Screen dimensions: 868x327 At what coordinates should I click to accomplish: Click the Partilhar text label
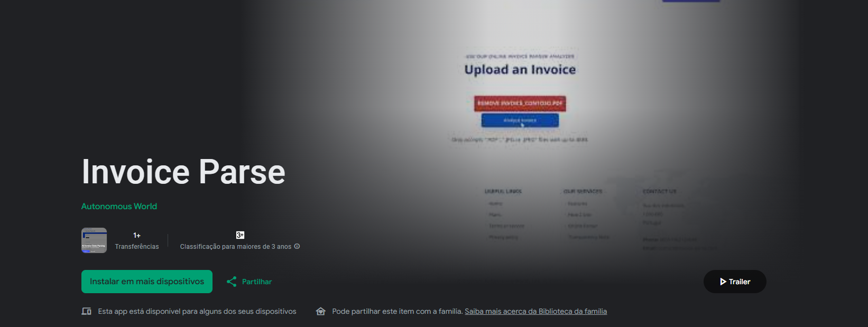(x=257, y=282)
